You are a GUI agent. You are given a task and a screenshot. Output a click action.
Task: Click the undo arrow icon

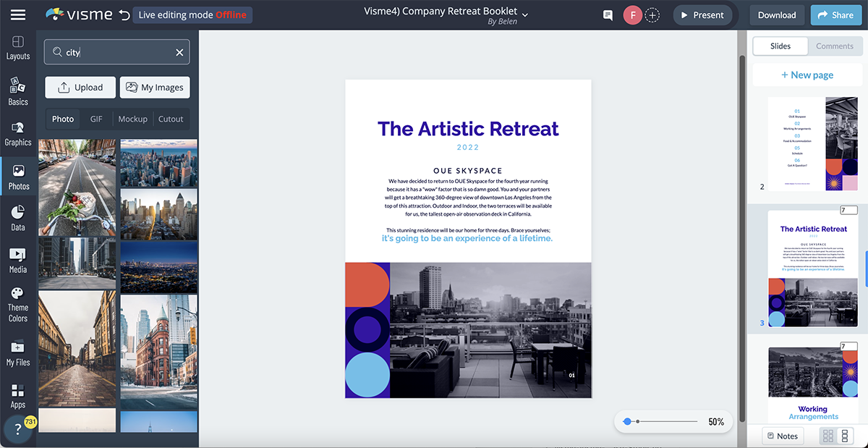point(124,14)
